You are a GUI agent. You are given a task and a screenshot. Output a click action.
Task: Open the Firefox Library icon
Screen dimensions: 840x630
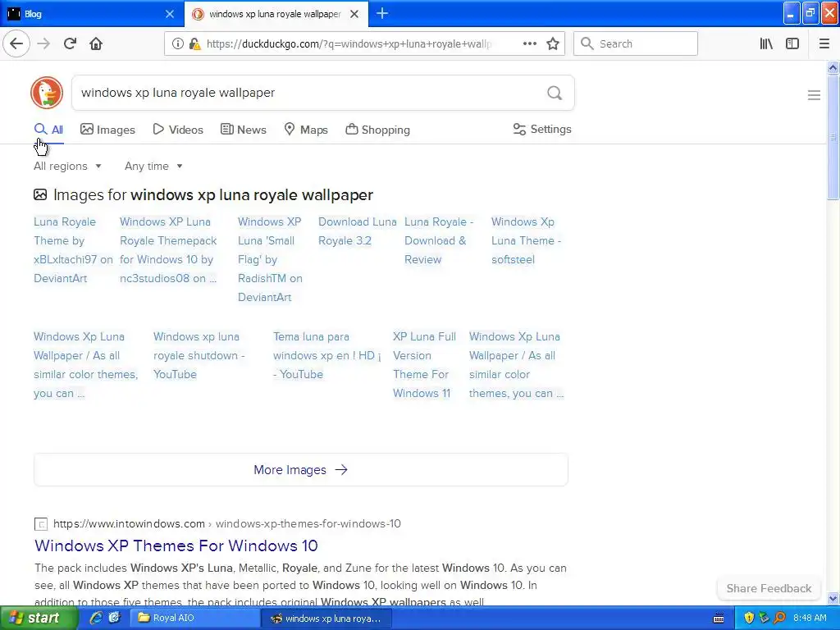(x=766, y=44)
